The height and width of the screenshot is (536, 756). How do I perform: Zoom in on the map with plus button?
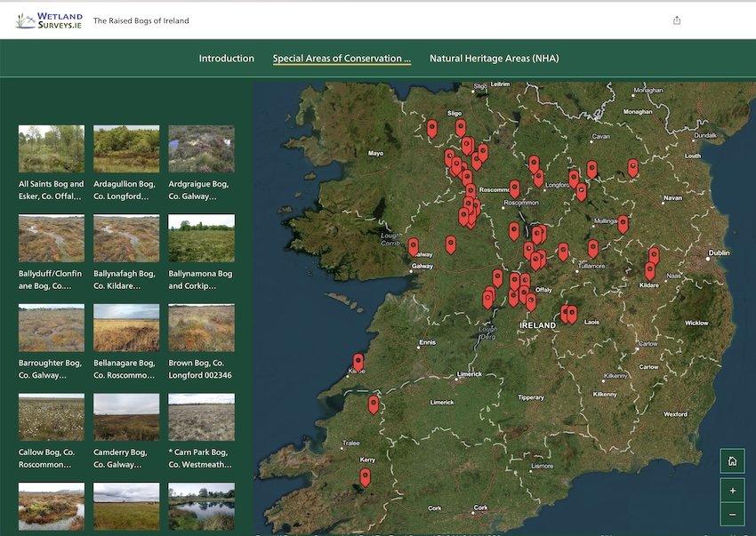pos(732,490)
